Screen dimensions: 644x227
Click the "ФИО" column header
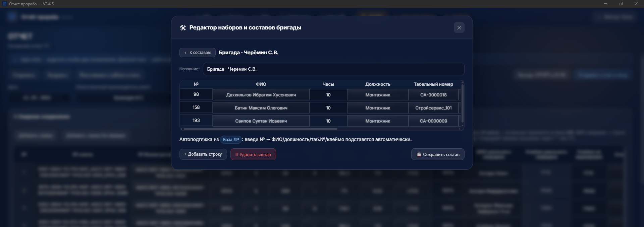(261, 84)
